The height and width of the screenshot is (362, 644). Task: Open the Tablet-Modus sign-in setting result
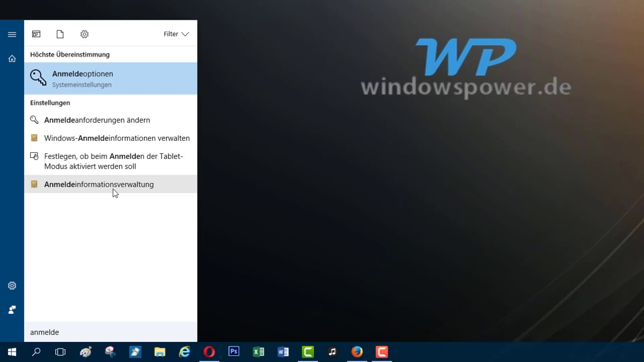[111, 161]
